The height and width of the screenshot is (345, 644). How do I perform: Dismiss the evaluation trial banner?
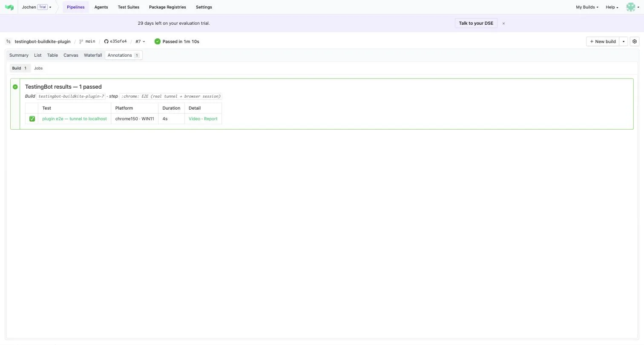click(503, 23)
